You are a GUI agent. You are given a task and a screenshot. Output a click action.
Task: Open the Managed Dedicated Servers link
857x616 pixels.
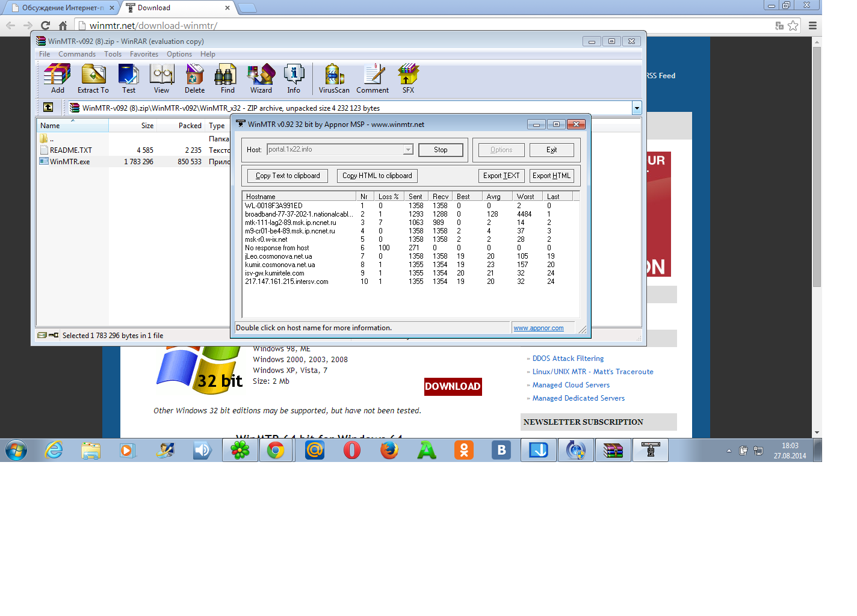coord(578,398)
